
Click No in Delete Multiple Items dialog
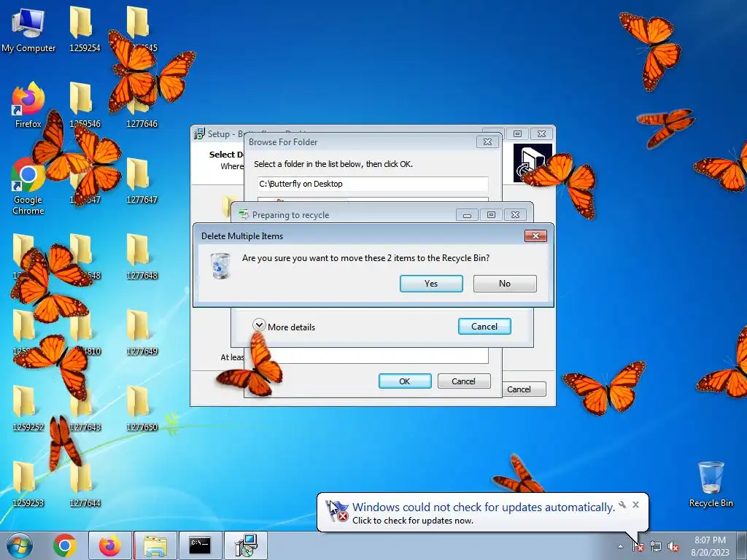505,284
